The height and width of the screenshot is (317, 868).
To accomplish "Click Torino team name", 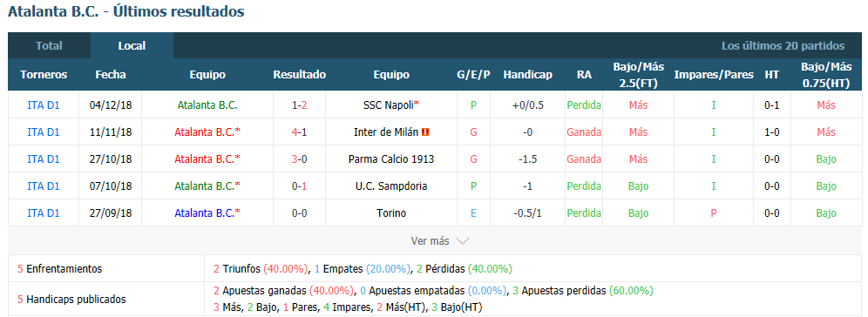I will click(x=391, y=213).
